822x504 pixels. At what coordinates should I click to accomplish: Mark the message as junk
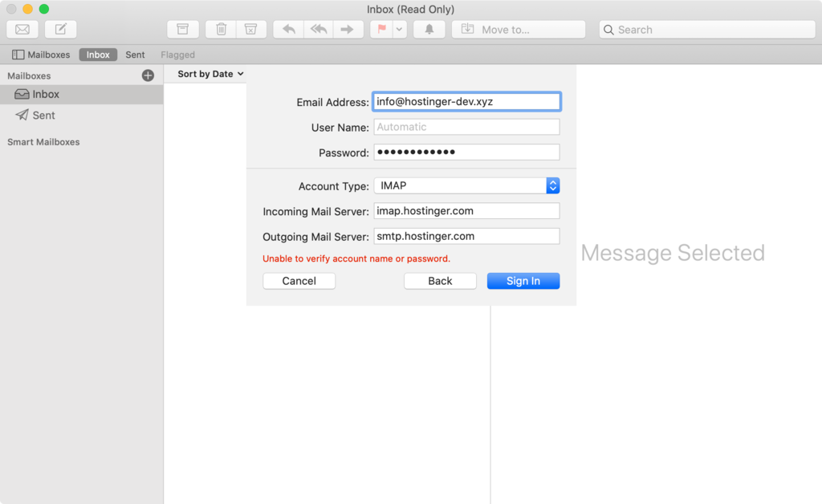click(x=251, y=29)
